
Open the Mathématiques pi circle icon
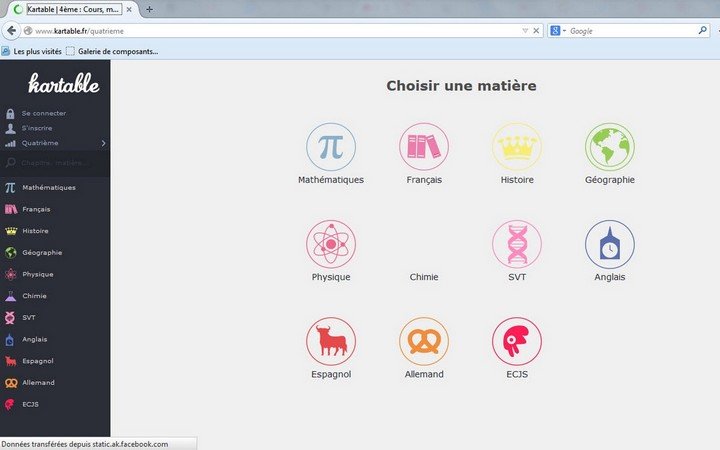[331, 147]
